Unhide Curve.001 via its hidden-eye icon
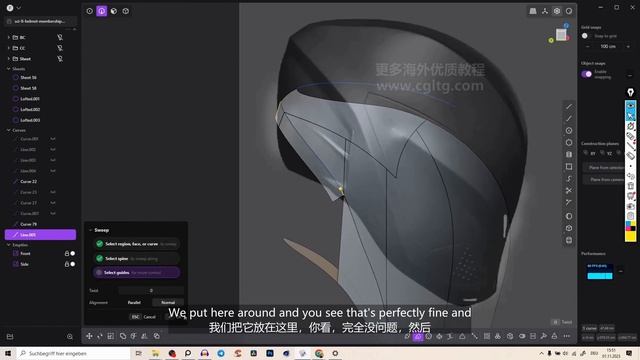Image resolution: width=640 pixels, height=360 pixels. (53, 139)
